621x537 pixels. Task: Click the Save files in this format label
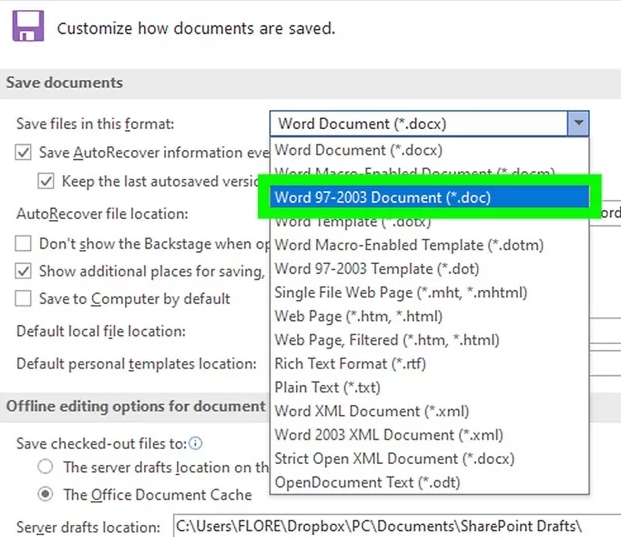pos(95,124)
